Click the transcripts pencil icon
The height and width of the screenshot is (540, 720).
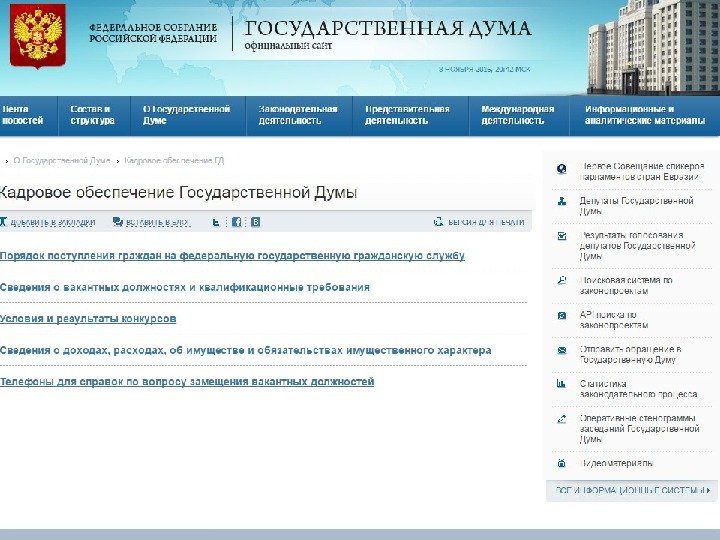pyautogui.click(x=561, y=419)
